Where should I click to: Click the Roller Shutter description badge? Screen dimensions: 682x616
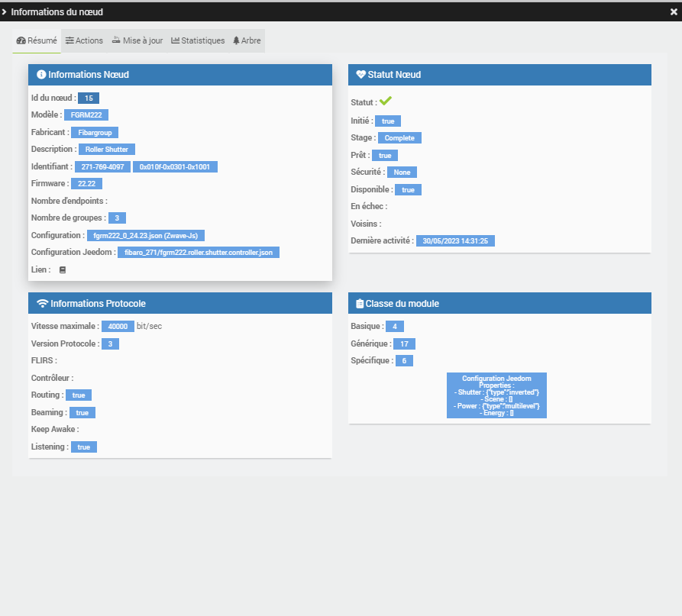(x=107, y=150)
